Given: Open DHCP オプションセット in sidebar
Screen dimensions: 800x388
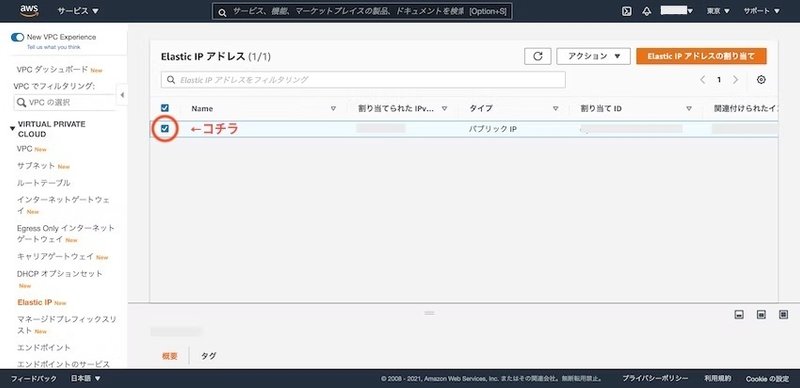Looking at the screenshot, I should pyautogui.click(x=60, y=274).
